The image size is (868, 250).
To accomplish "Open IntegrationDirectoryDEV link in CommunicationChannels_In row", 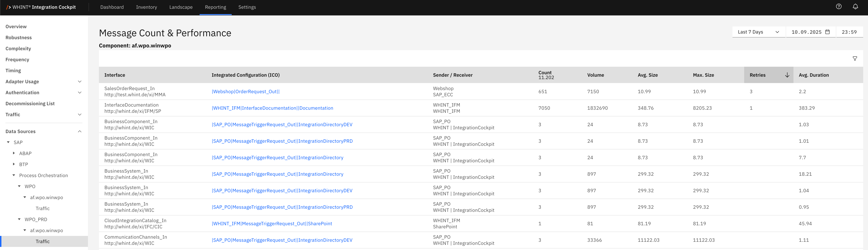I will (x=282, y=240).
